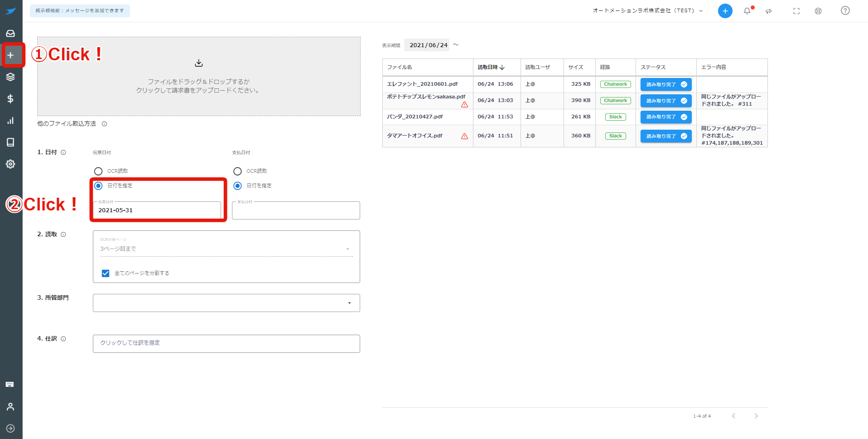Screen dimensions: 868x439
Task: Click the クリックして仕訳を指定 field
Action: (227, 343)
